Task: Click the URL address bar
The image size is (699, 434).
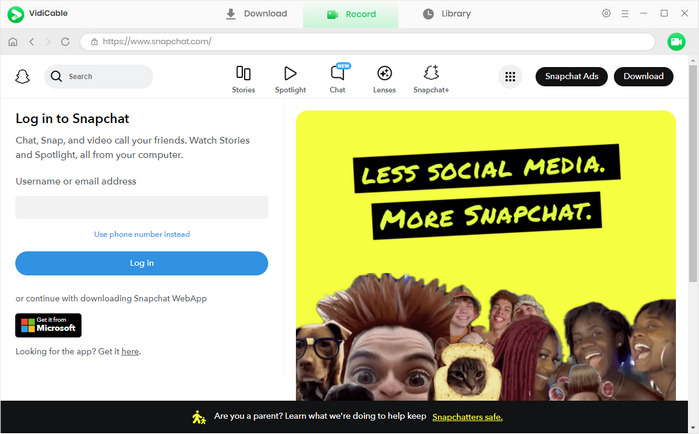Action: click(367, 41)
